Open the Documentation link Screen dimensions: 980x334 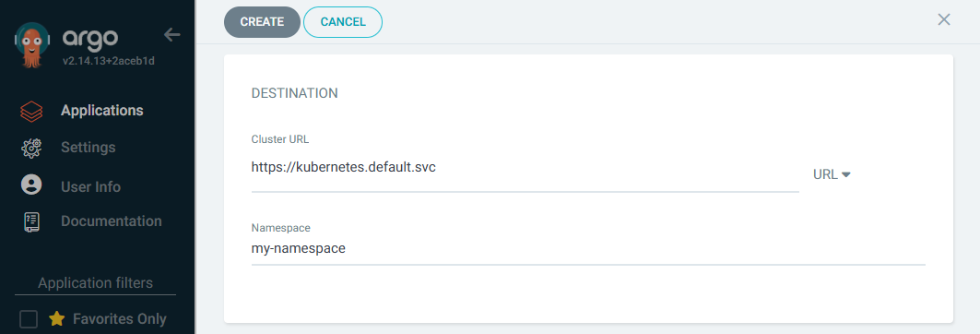coord(112,221)
